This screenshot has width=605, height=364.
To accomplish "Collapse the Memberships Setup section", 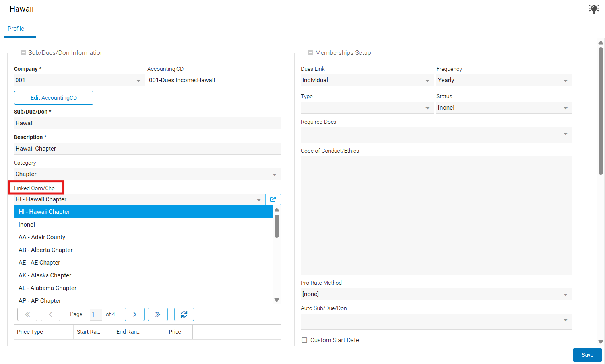I will pyautogui.click(x=310, y=53).
